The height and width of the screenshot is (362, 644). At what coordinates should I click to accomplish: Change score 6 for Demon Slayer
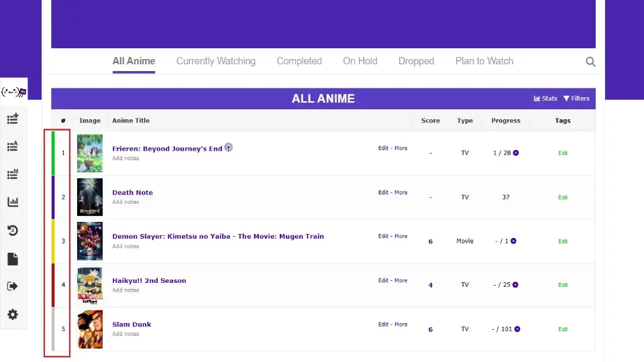click(x=431, y=241)
